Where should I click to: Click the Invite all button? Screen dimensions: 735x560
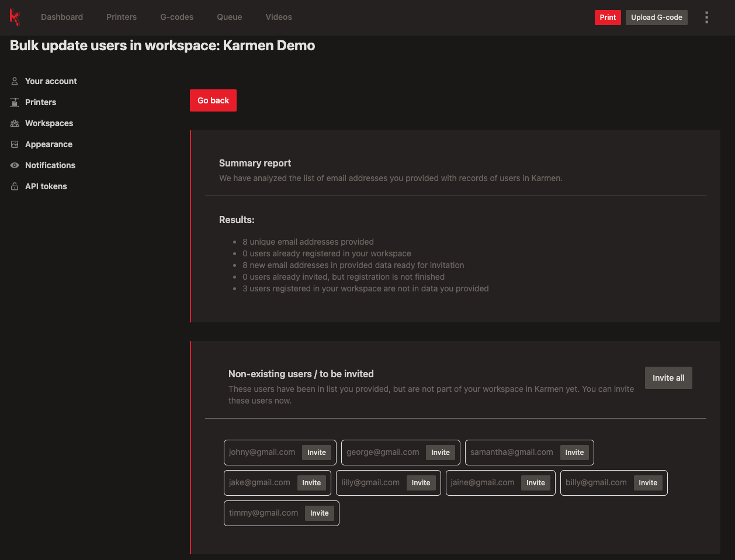coord(668,378)
